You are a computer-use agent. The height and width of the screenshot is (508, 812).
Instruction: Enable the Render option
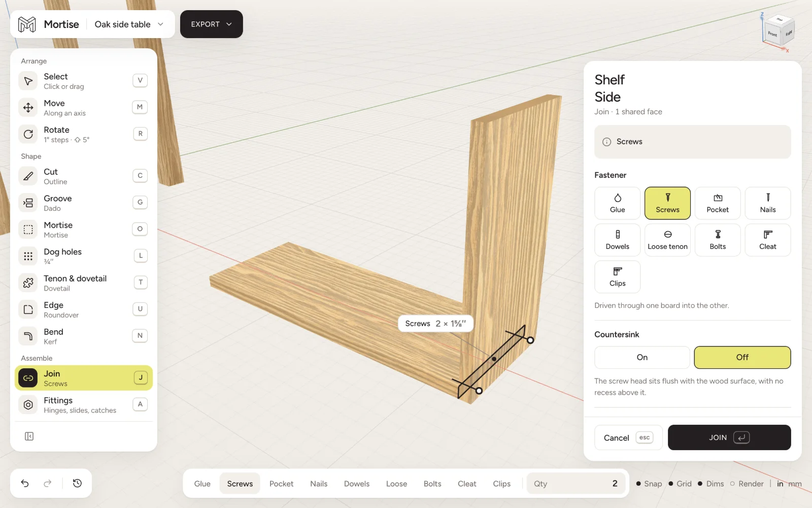[747, 484]
